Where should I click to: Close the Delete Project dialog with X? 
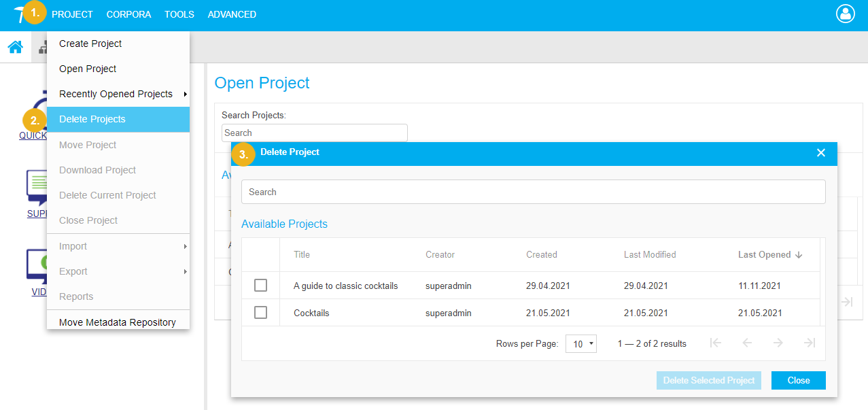click(820, 153)
